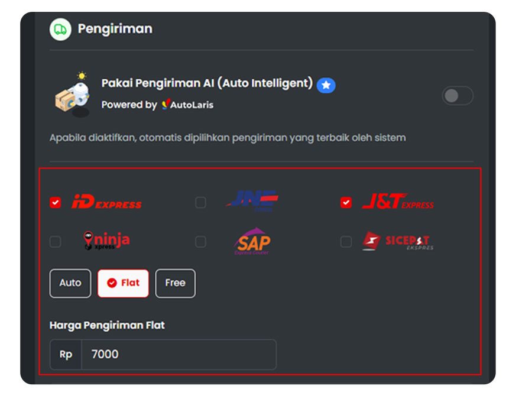
Task: Click the J&T Express courier logo
Action: (x=397, y=202)
